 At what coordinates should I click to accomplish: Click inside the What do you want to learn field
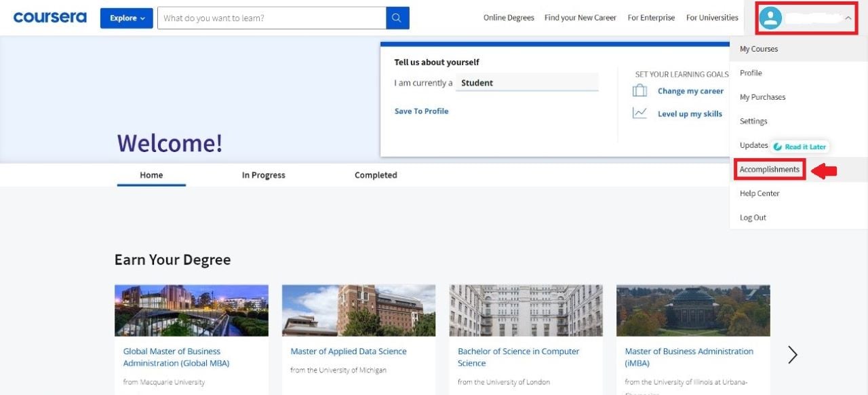pos(271,18)
